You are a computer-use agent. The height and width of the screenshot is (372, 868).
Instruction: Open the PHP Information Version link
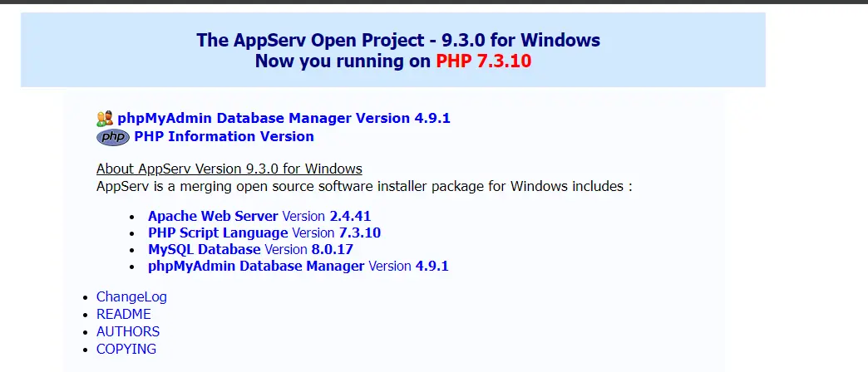(224, 136)
